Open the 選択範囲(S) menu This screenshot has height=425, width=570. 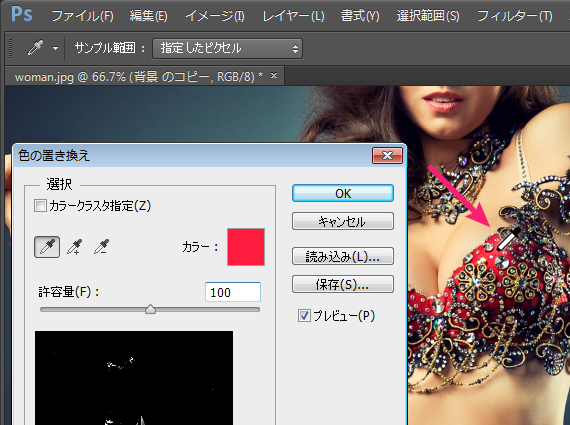[428, 16]
